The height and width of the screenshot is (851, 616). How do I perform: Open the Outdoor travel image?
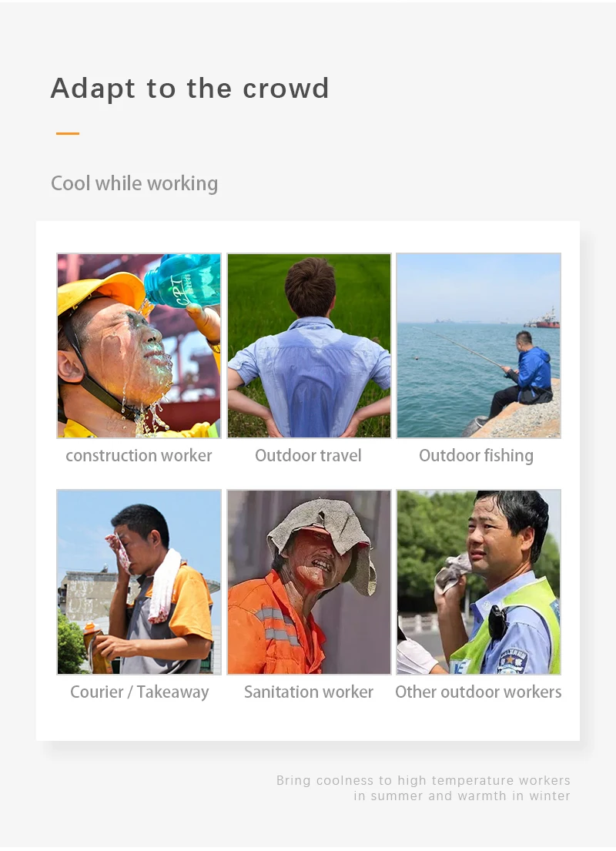309,346
